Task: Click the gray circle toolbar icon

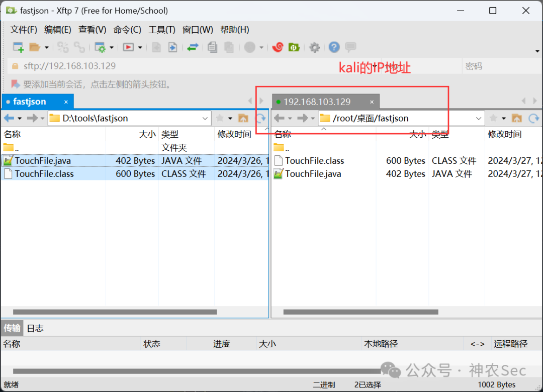Action: [250, 47]
